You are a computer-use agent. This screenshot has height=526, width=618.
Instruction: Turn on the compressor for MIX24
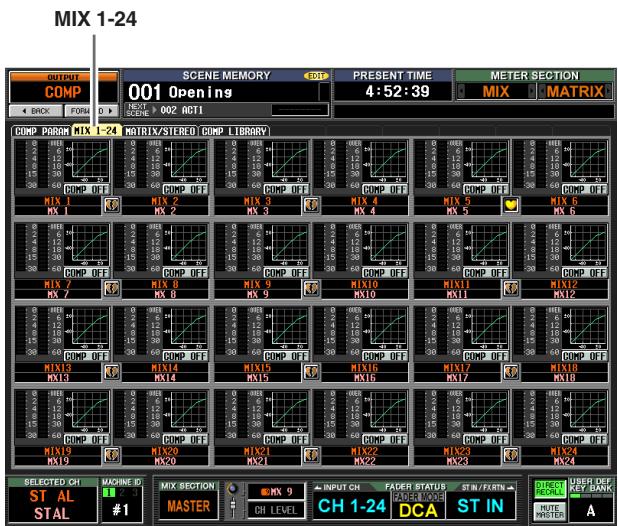584,440
